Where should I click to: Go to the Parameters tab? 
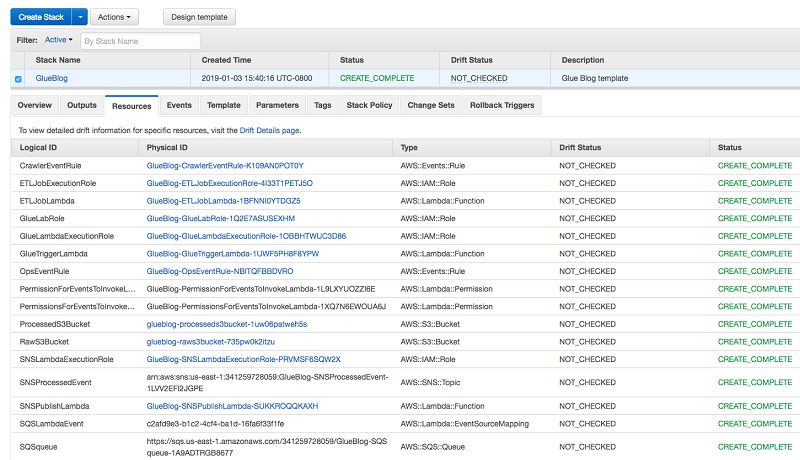(277, 105)
